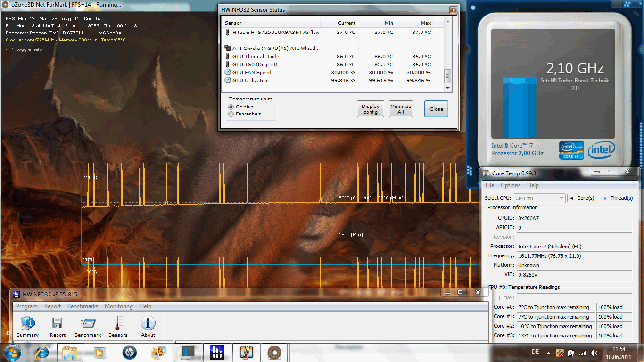The image size is (644, 362).
Task: Click the GPU Utilization current value 99.846 %
Action: [342, 80]
